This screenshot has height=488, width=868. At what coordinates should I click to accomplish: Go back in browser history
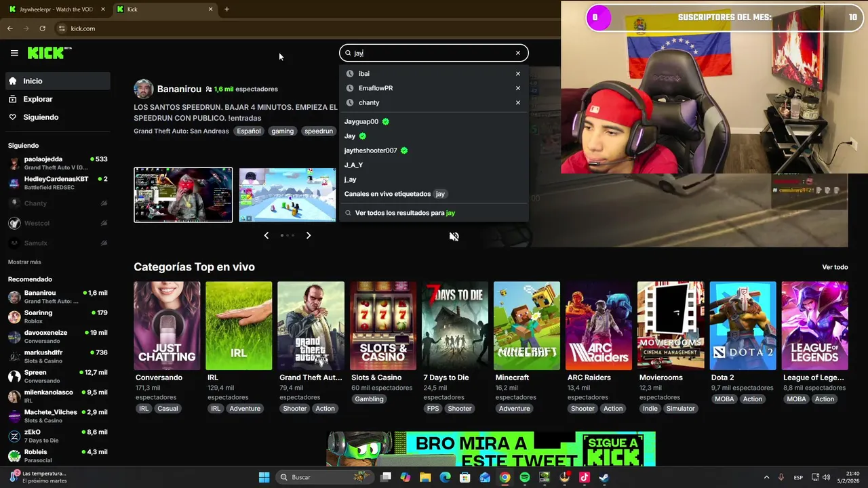click(x=9, y=28)
